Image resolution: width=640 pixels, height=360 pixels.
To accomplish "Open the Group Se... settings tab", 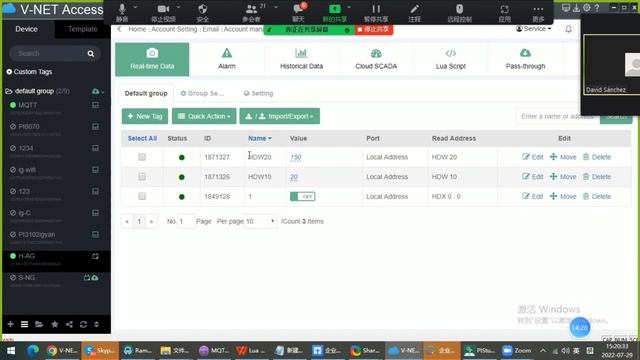I will click(x=202, y=93).
